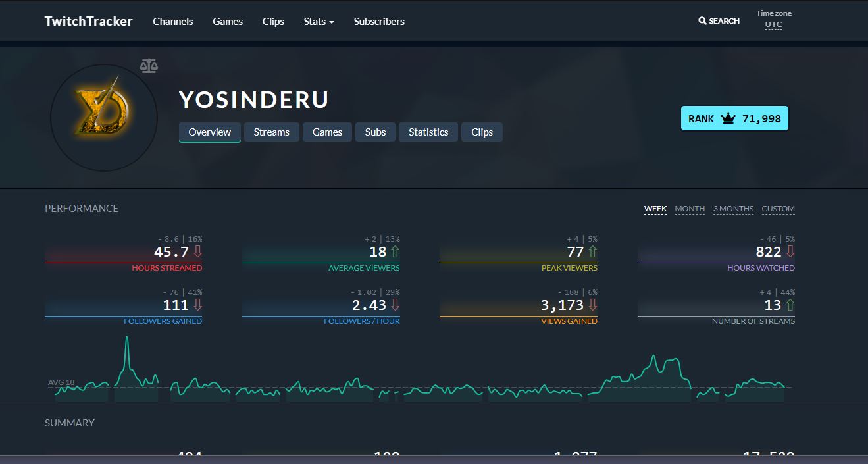Click the 2.43 followers per hour value
This screenshot has height=464, width=868.
tap(369, 305)
